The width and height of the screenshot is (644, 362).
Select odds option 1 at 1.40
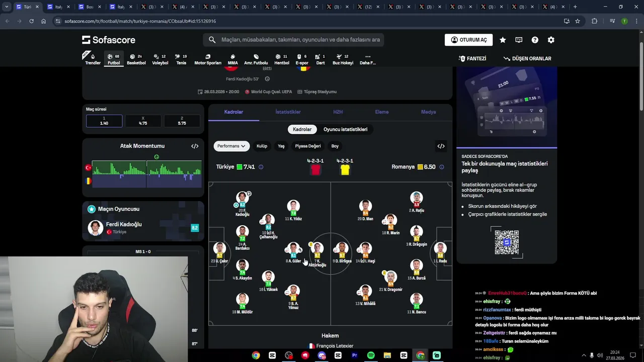pos(104,121)
